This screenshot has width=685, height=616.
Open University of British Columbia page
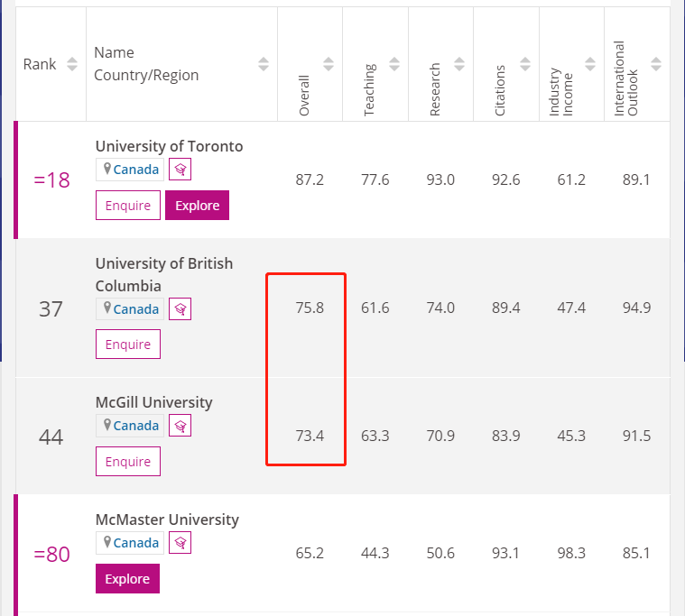164,274
